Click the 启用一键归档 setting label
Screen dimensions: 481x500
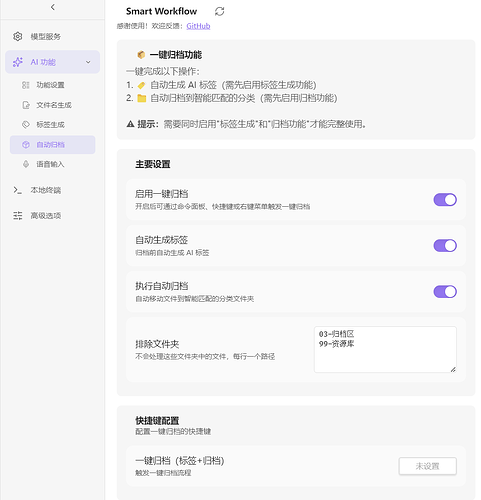point(162,194)
